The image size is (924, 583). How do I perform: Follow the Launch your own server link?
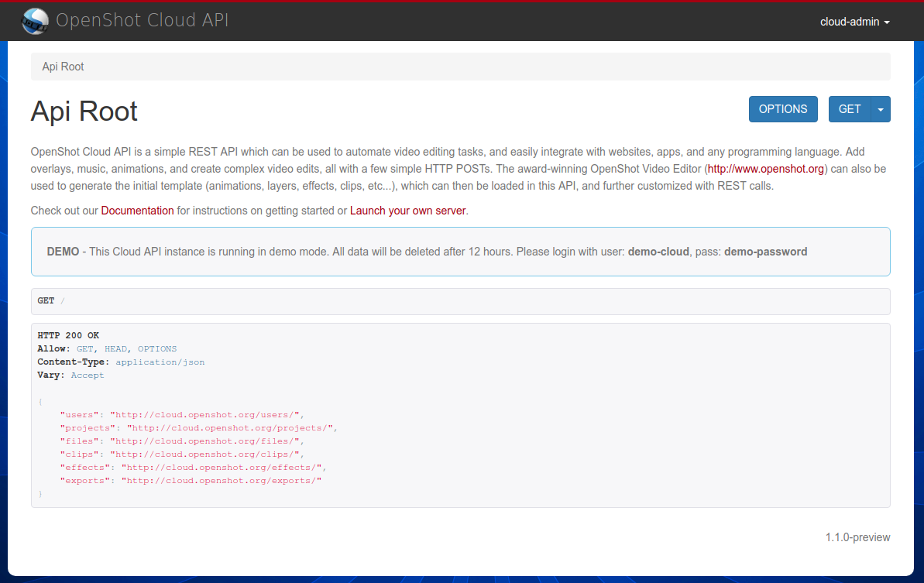tap(408, 211)
